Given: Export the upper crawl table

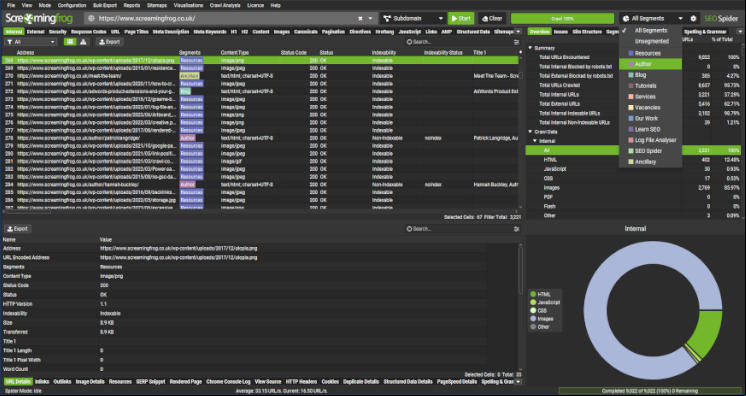Looking at the screenshot, I should [109, 42].
